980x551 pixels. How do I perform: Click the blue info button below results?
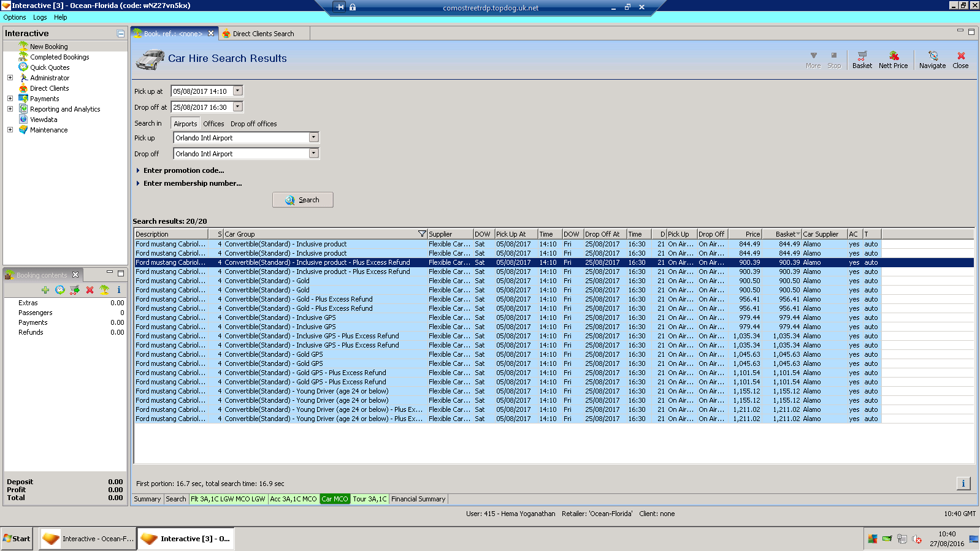click(963, 484)
